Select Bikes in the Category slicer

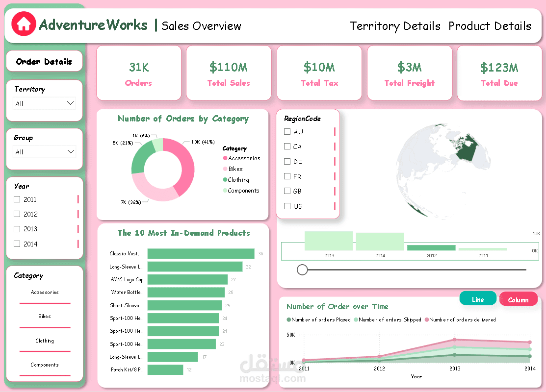coord(45,317)
